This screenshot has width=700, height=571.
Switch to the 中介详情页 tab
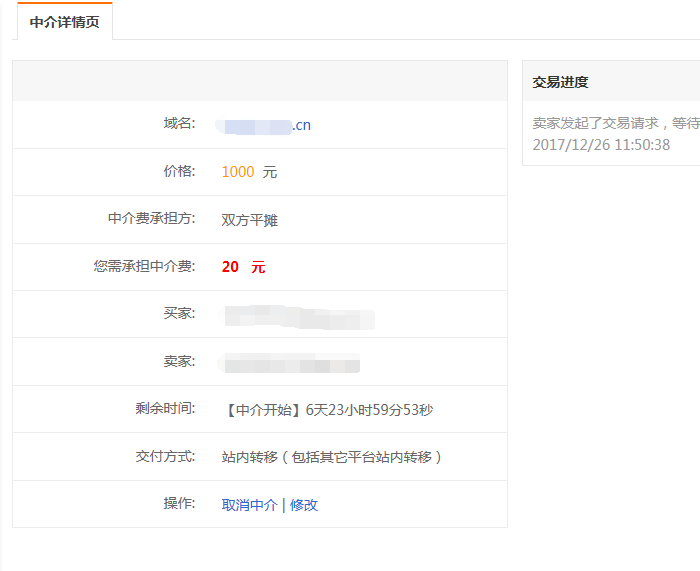(x=65, y=21)
